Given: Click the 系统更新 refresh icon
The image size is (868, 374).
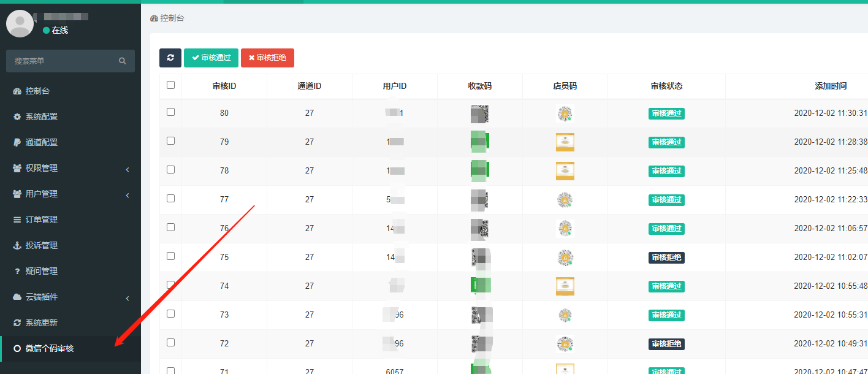Looking at the screenshot, I should pyautogui.click(x=17, y=322).
